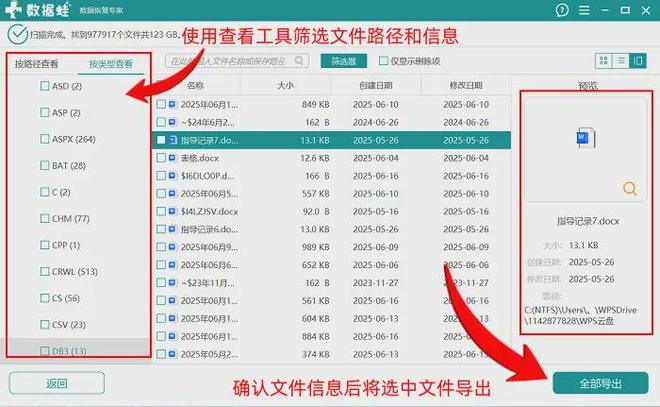Select the file name 指导记录6.do...
The width and height of the screenshot is (660, 407).
click(x=209, y=229)
